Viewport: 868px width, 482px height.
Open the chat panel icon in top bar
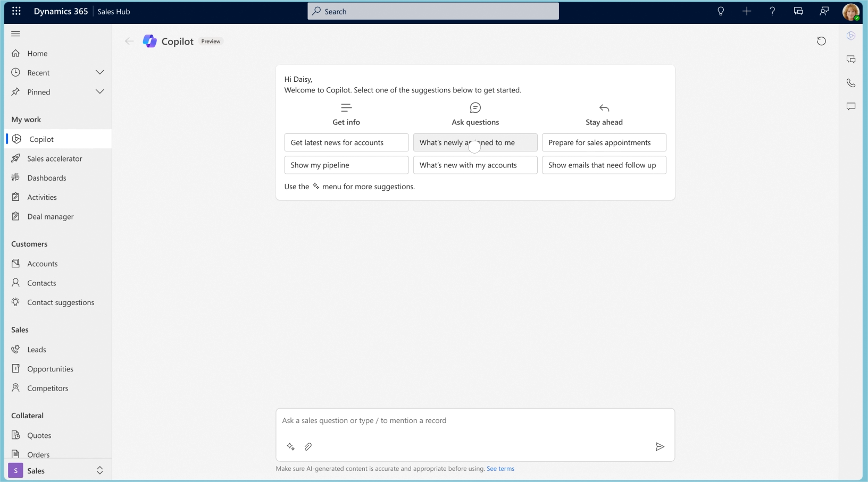798,11
